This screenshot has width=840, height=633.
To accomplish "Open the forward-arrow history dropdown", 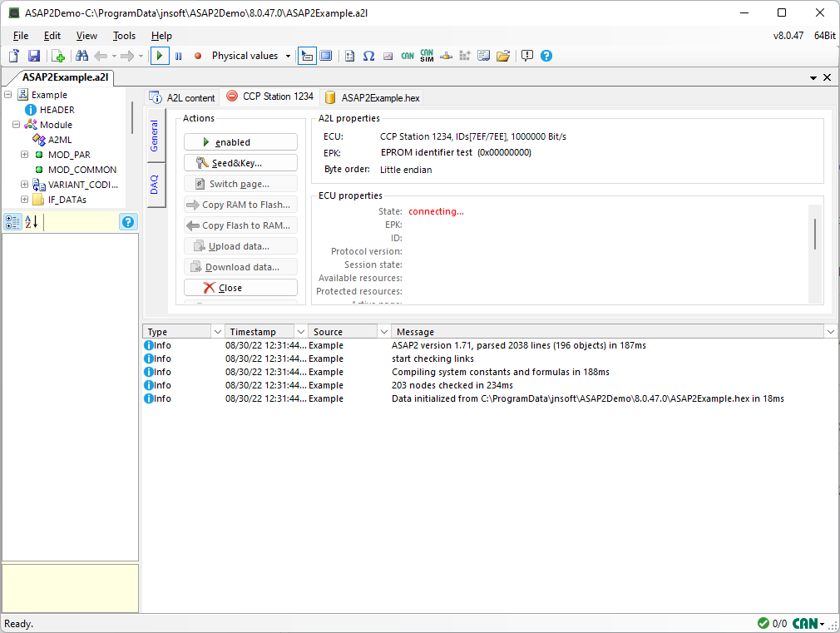I will [x=141, y=56].
